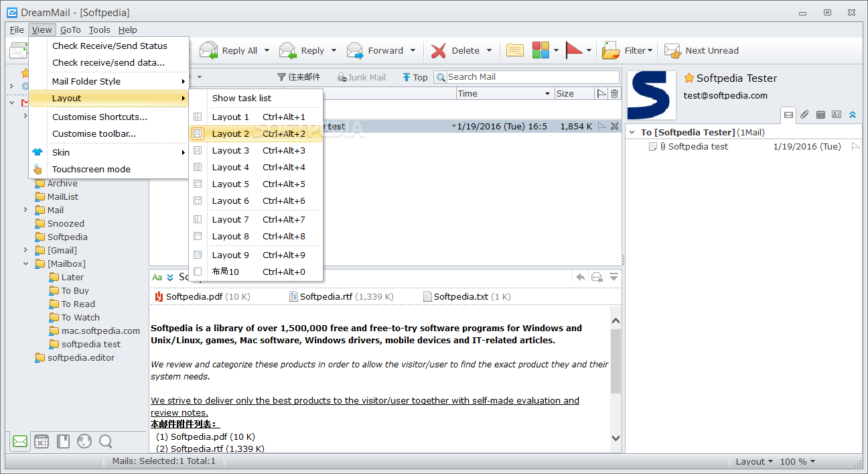
Task: Open the Filter dropdown
Action: tap(639, 50)
